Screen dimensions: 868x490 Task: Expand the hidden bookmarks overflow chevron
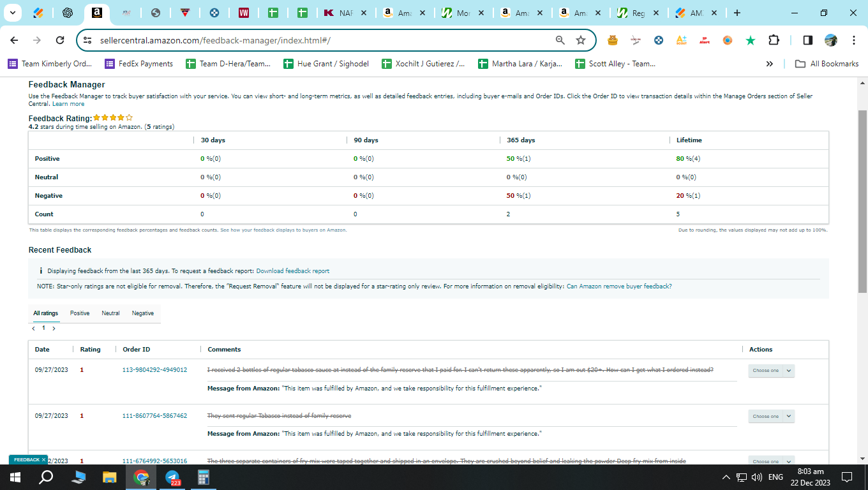(770, 64)
